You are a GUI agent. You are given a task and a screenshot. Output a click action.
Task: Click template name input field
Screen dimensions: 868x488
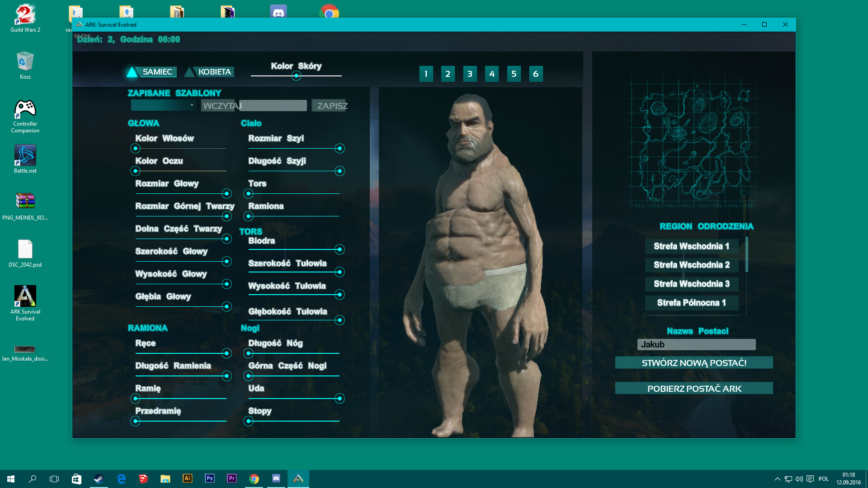273,106
